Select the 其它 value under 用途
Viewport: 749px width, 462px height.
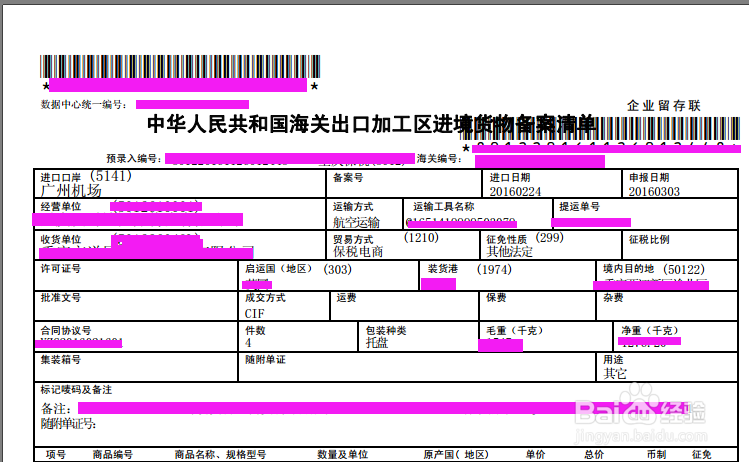(x=615, y=373)
